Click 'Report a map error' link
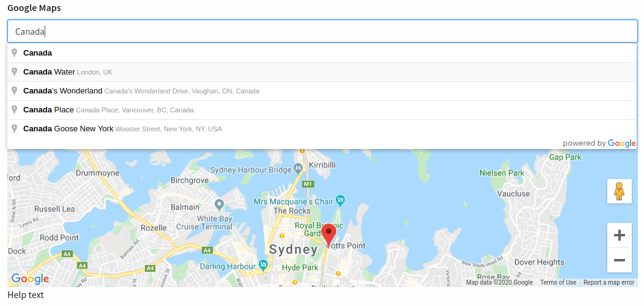644x306 pixels. [609, 282]
